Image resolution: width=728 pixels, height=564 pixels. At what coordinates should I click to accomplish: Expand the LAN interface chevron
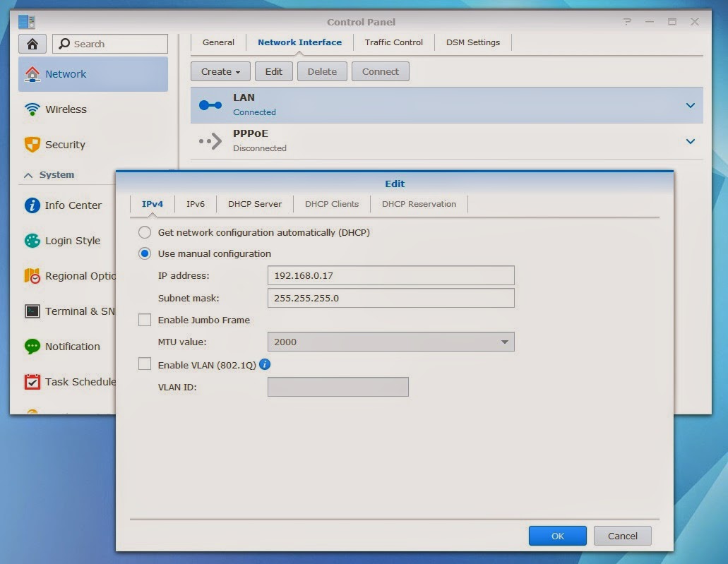point(691,105)
